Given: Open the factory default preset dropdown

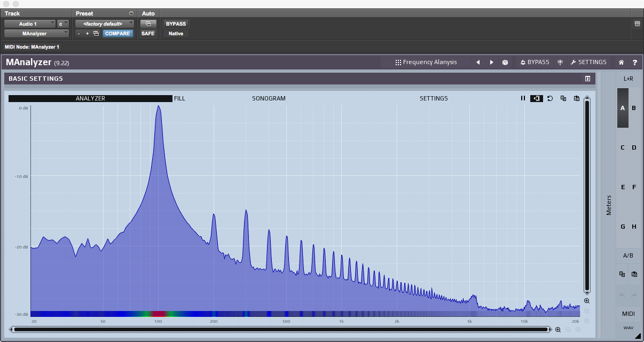Looking at the screenshot, I should [105, 24].
